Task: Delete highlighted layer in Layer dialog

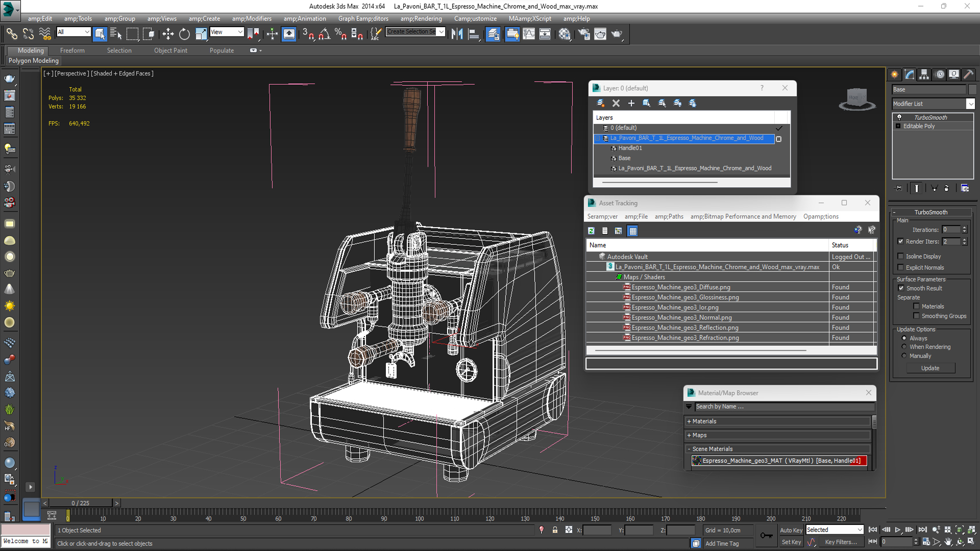Action: point(616,103)
